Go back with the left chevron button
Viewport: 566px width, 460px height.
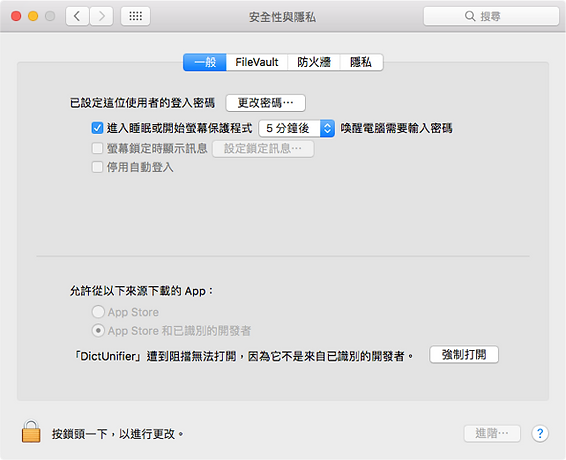77,16
